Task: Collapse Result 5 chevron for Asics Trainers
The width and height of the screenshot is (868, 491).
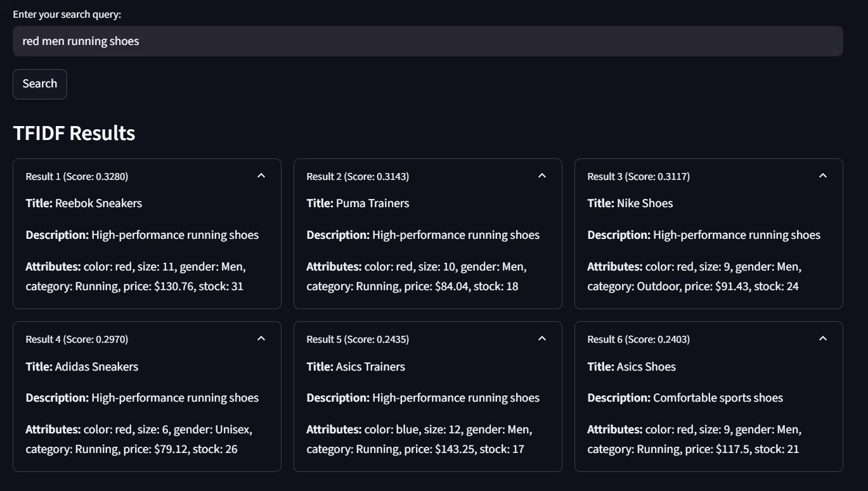Action: (x=542, y=338)
